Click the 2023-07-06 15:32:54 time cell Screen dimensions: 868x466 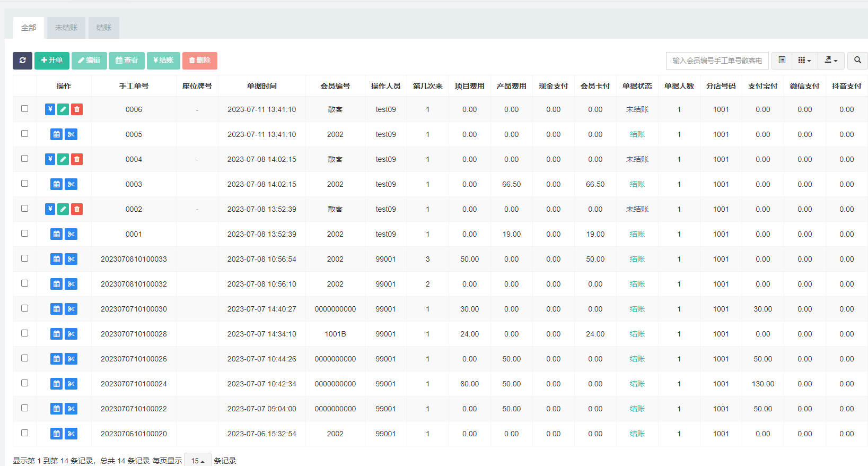tap(262, 434)
